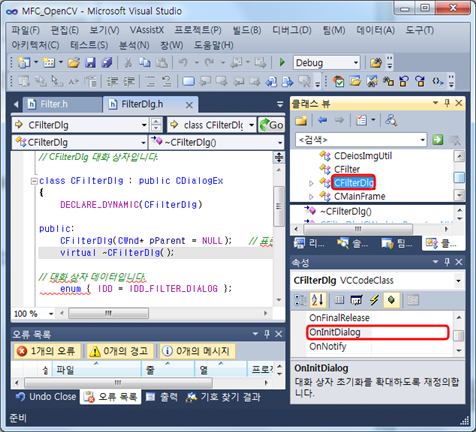Screen dimensions: 476x432
Task: Open the Class View search dropdown
Action: pyautogui.click(x=423, y=140)
